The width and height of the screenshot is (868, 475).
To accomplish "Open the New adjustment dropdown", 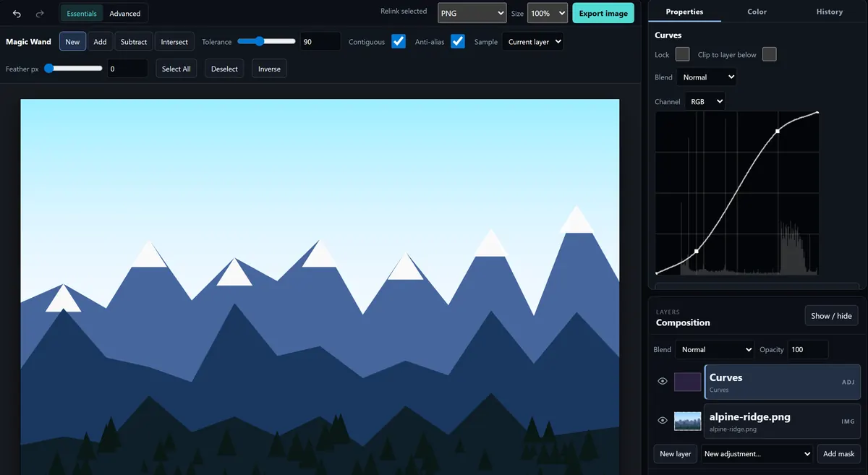I will point(757,453).
